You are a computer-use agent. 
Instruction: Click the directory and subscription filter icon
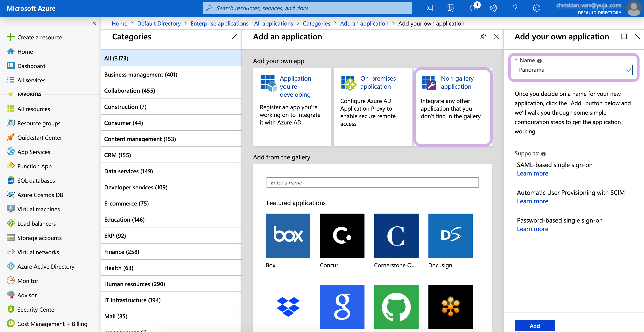451,8
